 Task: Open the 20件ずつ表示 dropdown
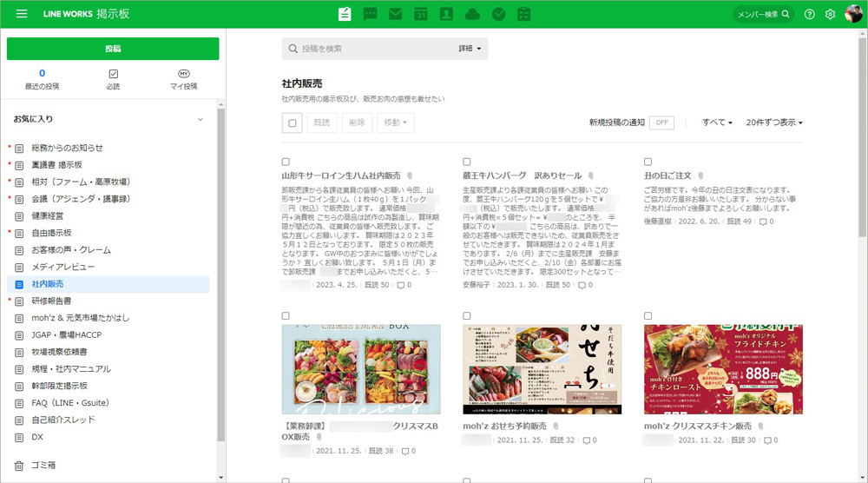774,122
